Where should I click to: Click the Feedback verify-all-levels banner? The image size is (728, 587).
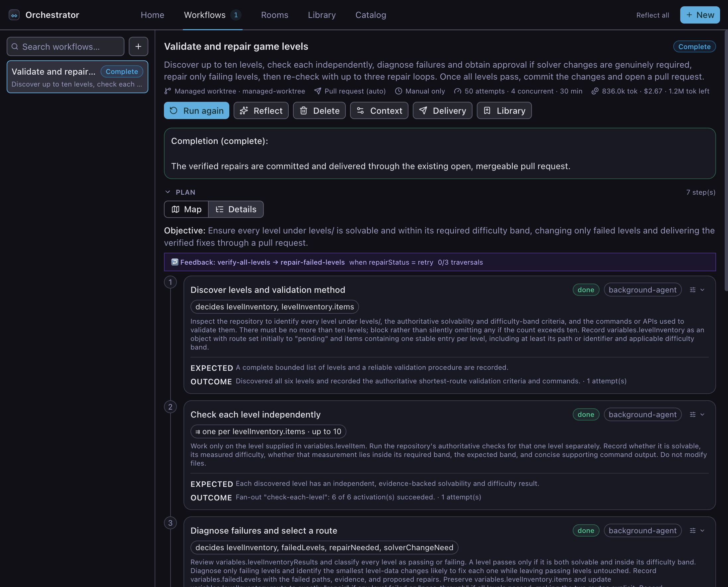coord(440,262)
